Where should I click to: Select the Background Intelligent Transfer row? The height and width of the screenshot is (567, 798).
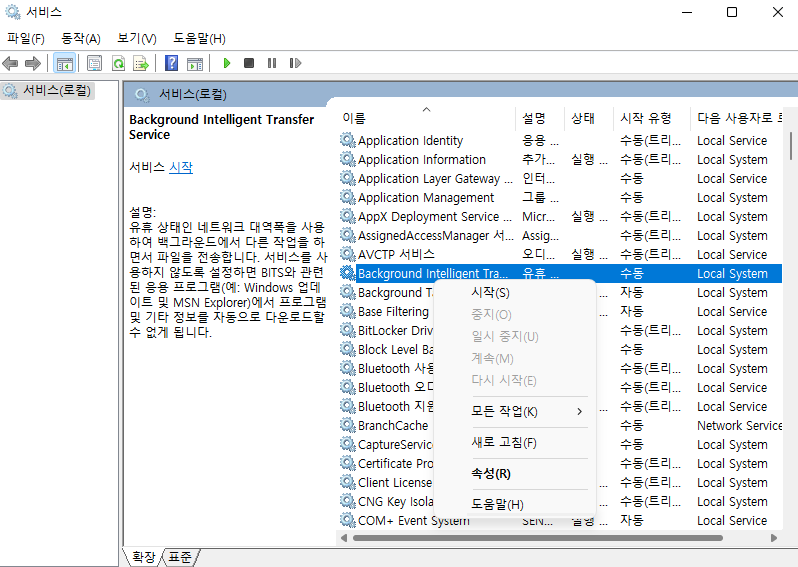point(560,273)
